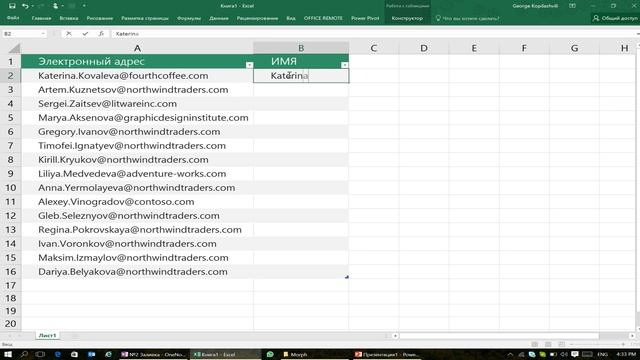
Task: Click cell with Alexey.Vinogradov@contoso.com
Action: [137, 202]
